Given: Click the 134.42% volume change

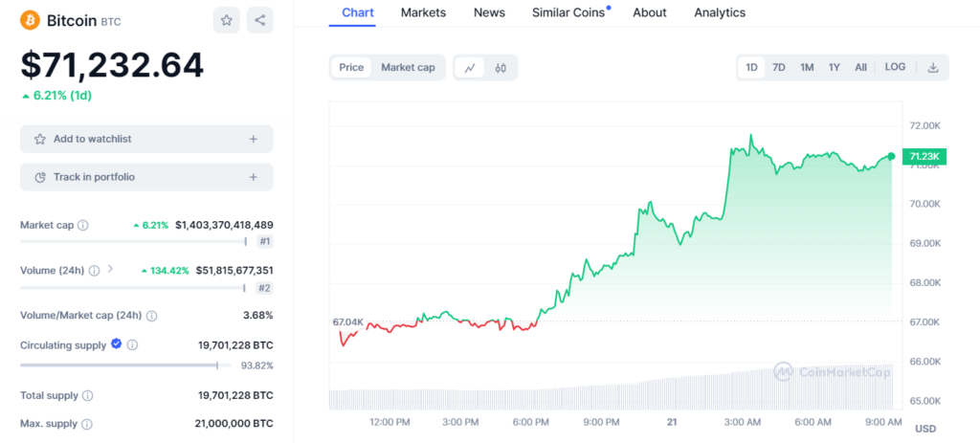Looking at the screenshot, I should click(165, 270).
